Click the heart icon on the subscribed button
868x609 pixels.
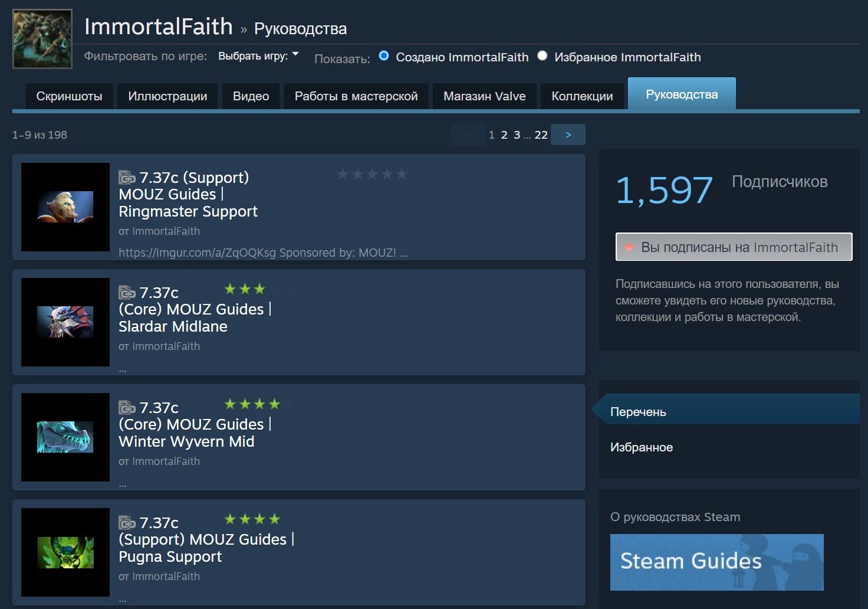point(629,247)
